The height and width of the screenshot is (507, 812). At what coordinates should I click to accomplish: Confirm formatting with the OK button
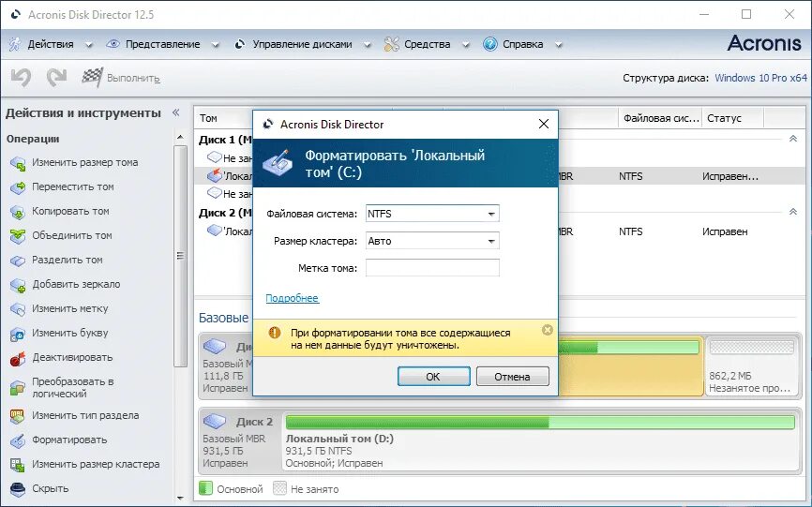pos(433,377)
